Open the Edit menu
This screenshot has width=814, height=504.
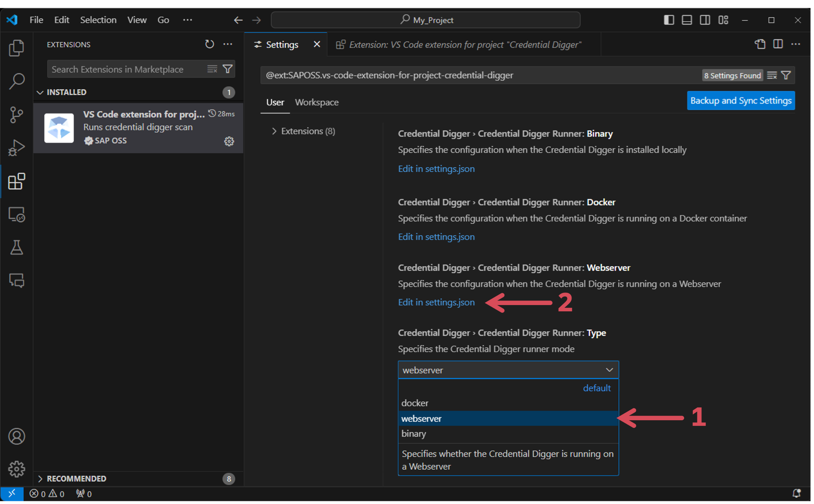(61, 20)
